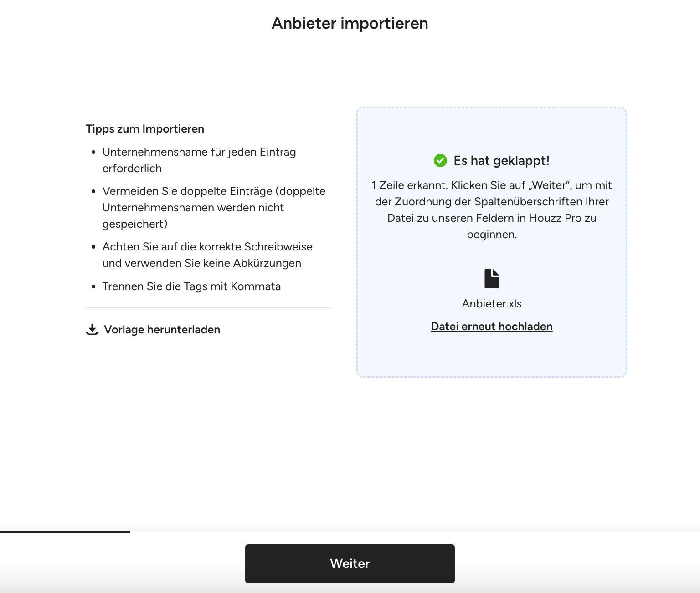Click the Tipps zum Importieren heading
Screen dimensions: 700x593
coord(145,129)
